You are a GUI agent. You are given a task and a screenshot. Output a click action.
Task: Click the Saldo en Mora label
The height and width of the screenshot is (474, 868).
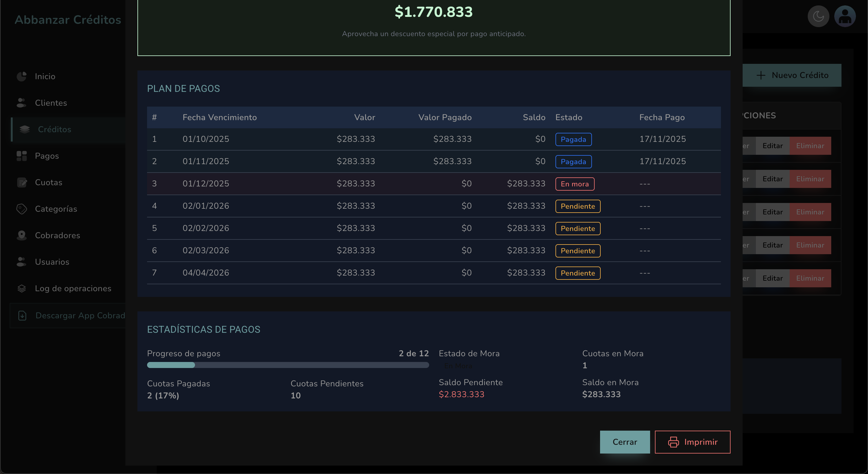[x=610, y=382]
